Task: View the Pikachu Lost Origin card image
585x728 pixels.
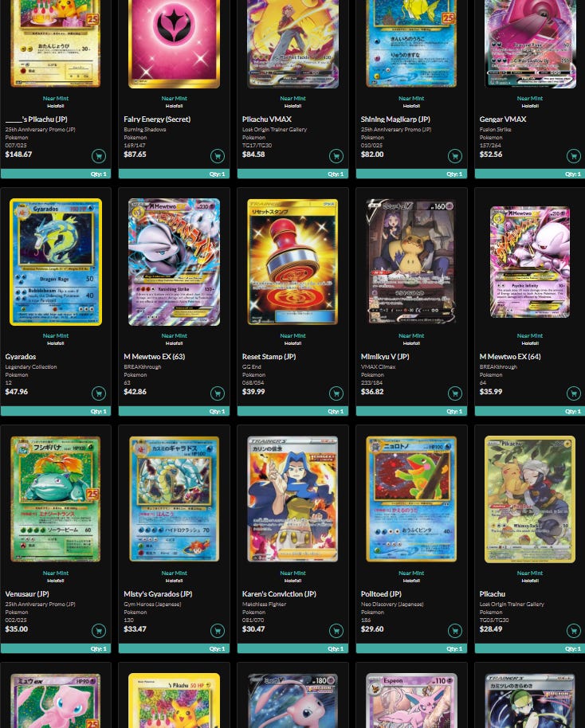Action: point(530,499)
